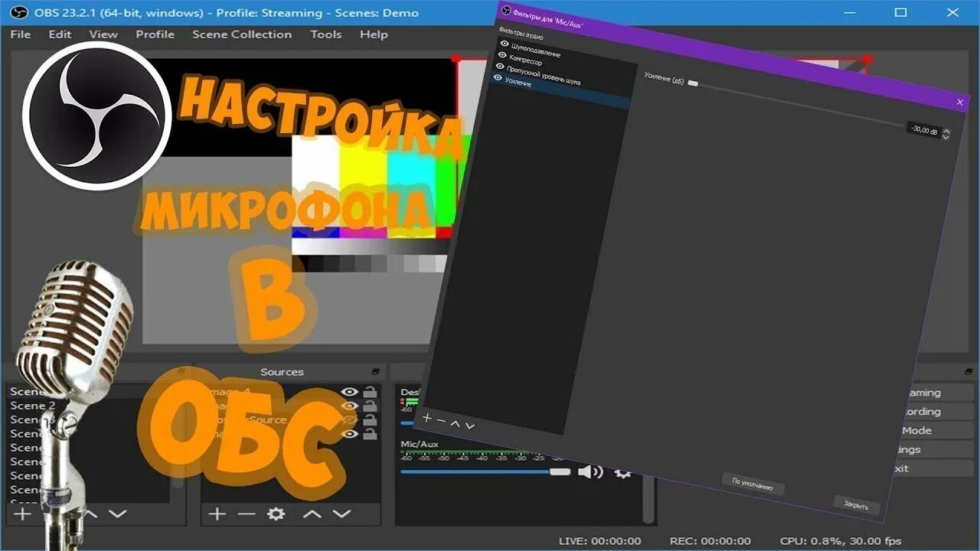The image size is (980, 551).
Task: Move the selected filter down in filters window
Action: [470, 425]
